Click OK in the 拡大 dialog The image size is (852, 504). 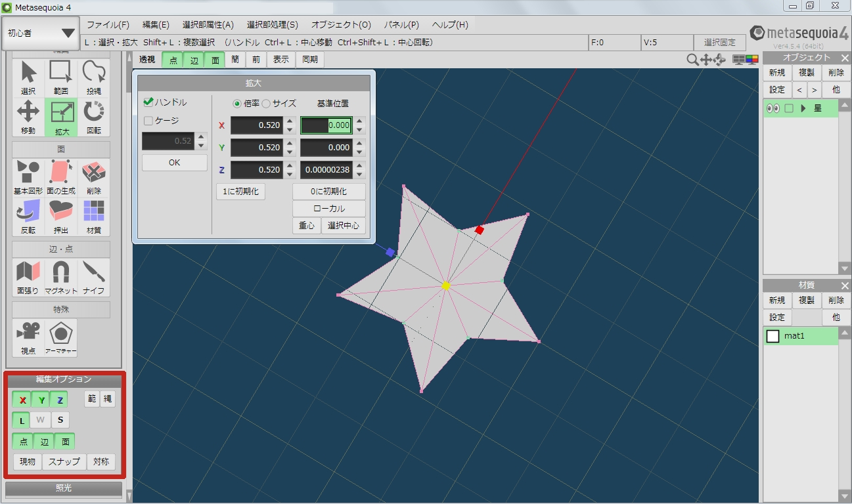click(x=175, y=163)
